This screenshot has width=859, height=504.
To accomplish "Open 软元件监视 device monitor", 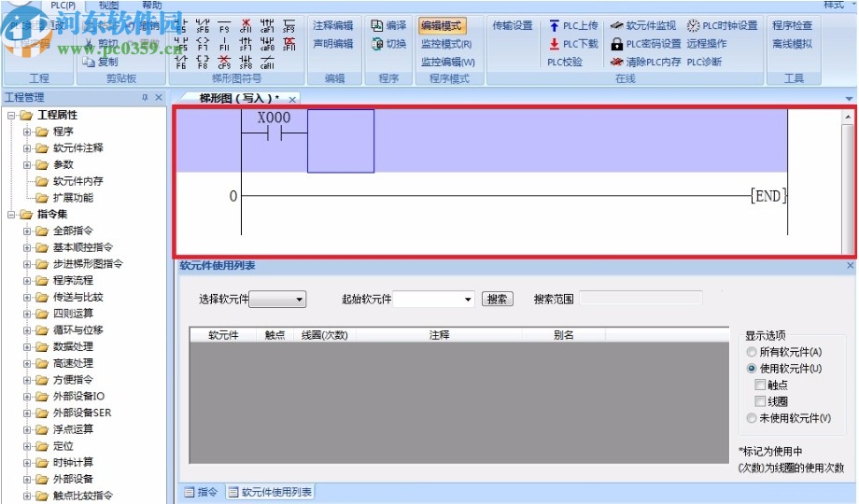I will coord(643,25).
